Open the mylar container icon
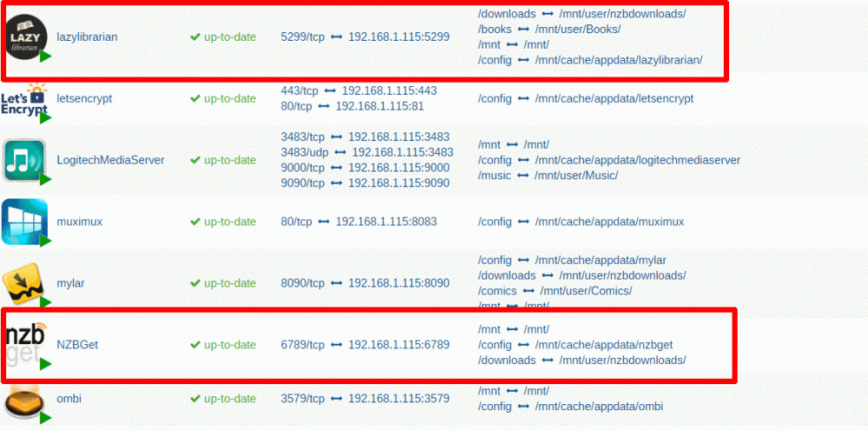Viewport: 868px width, 431px height. click(x=25, y=283)
